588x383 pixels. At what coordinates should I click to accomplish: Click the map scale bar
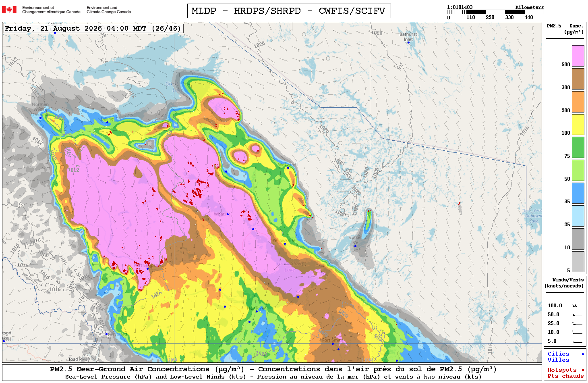(495, 12)
